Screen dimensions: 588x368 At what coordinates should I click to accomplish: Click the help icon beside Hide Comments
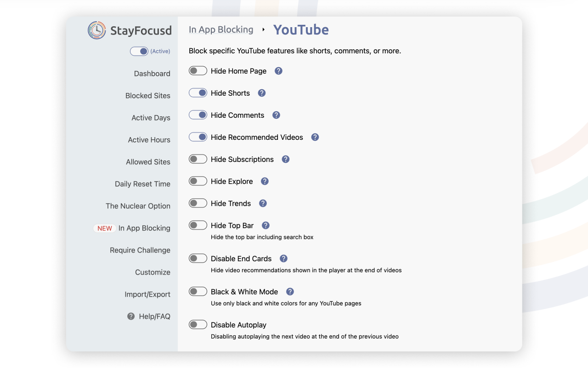click(x=276, y=115)
